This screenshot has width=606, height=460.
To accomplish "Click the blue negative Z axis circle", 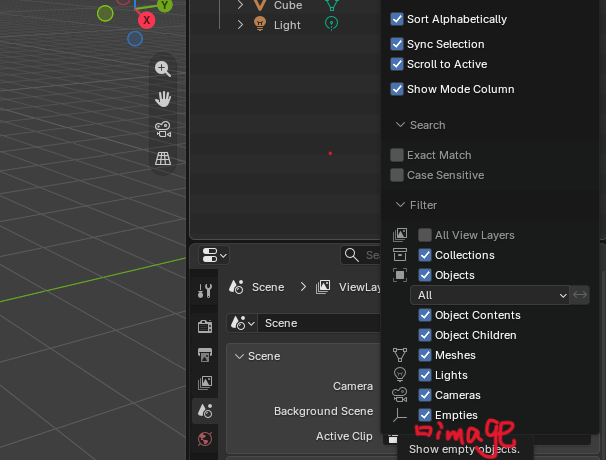I will [135, 39].
